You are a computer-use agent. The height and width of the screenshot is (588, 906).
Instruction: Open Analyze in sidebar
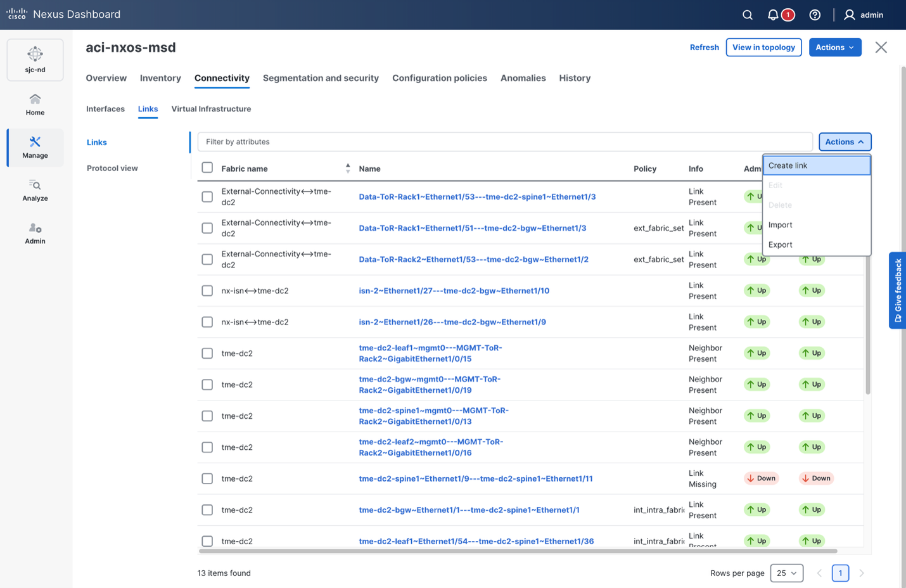point(35,190)
